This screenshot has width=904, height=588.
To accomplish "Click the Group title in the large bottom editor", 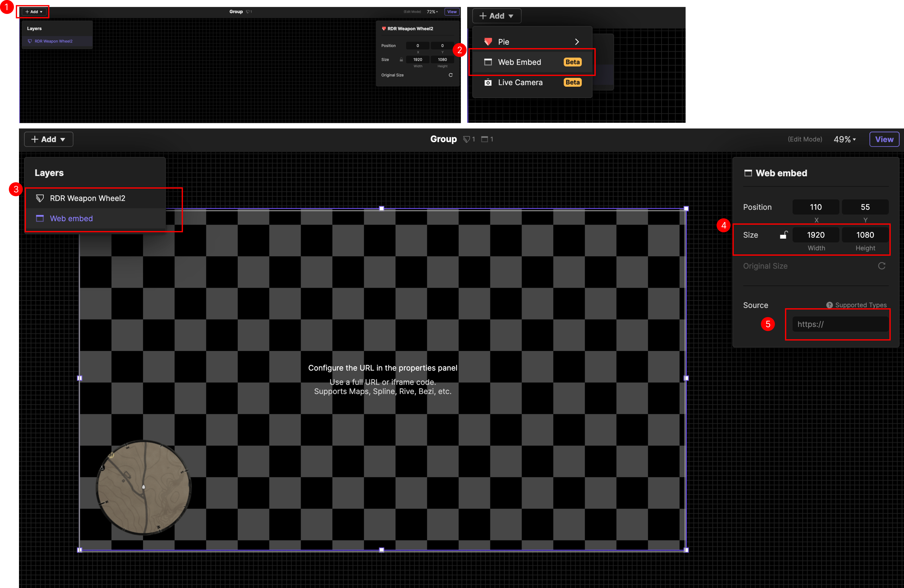I will (443, 139).
